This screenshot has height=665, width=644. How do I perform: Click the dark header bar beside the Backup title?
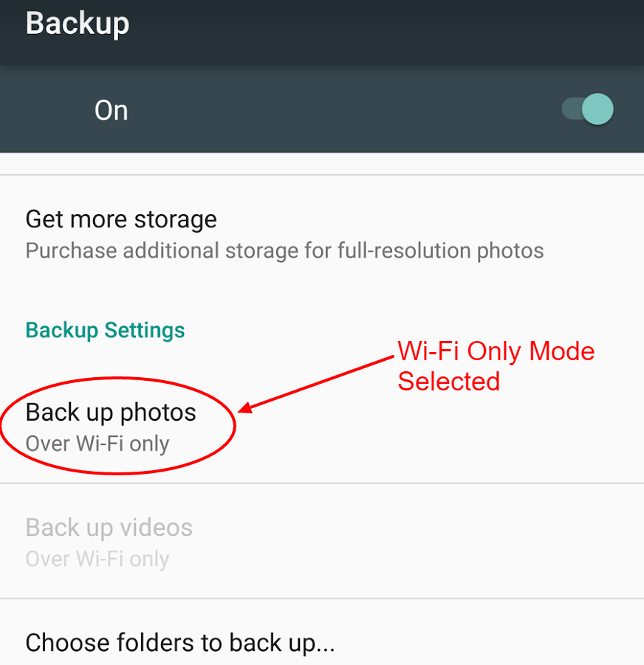click(382, 32)
